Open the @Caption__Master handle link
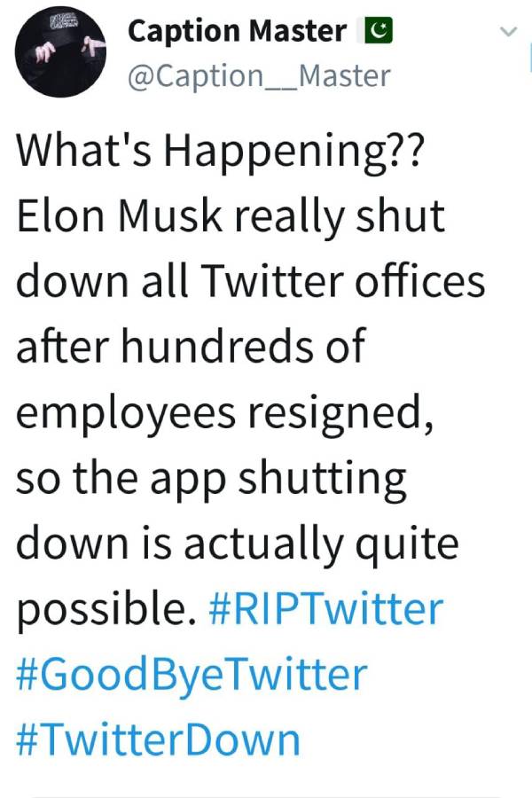This screenshot has width=532, height=798. [259, 75]
